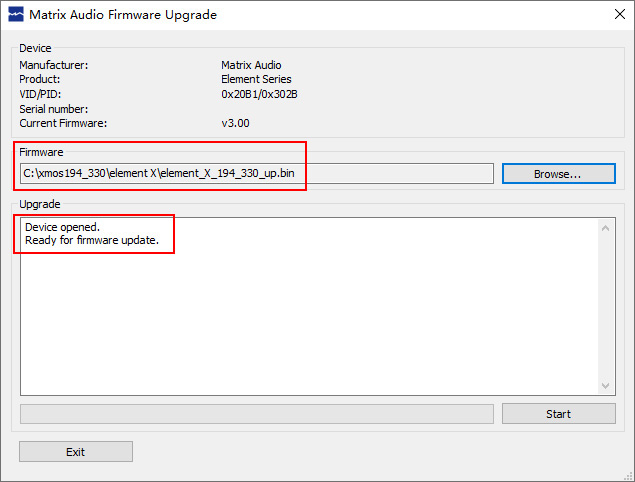
Task: Click the 'Manufacturer:' label
Action: pyautogui.click(x=53, y=65)
